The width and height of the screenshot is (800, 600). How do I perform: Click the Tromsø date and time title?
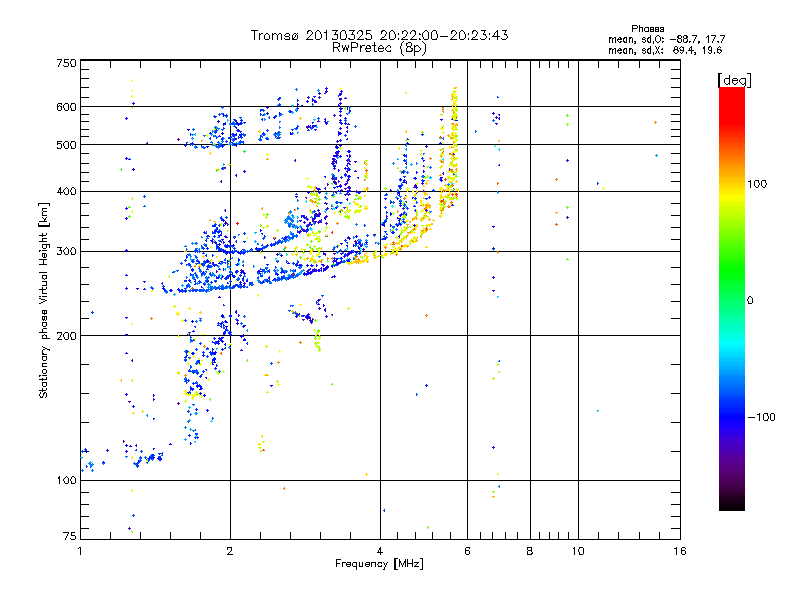(x=380, y=35)
